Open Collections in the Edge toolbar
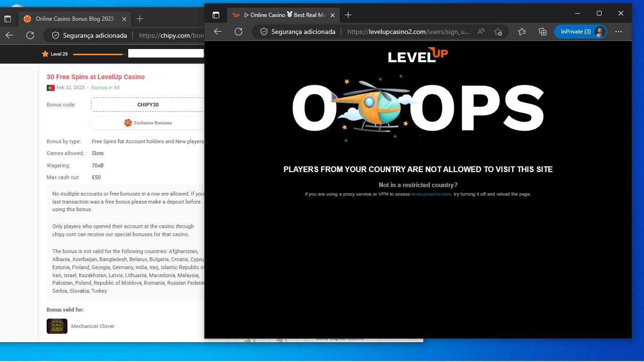Image resolution: width=644 pixels, height=362 pixels. [x=542, y=32]
